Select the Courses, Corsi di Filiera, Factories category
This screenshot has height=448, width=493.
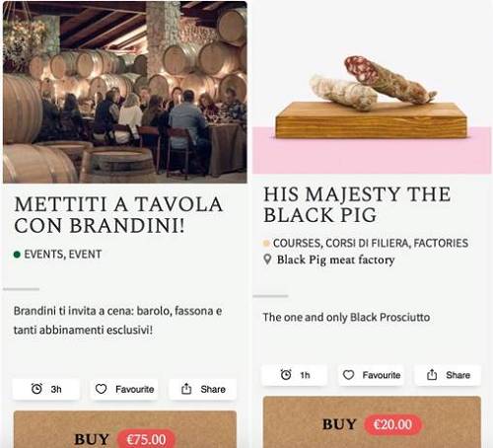[371, 243]
